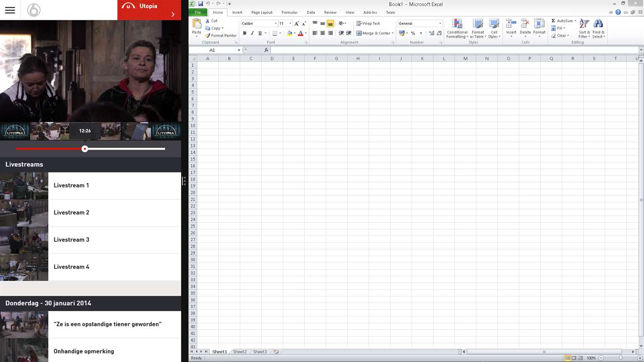Open the Calibri font name dropdown
The width and height of the screenshot is (644, 362).
coord(276,23)
